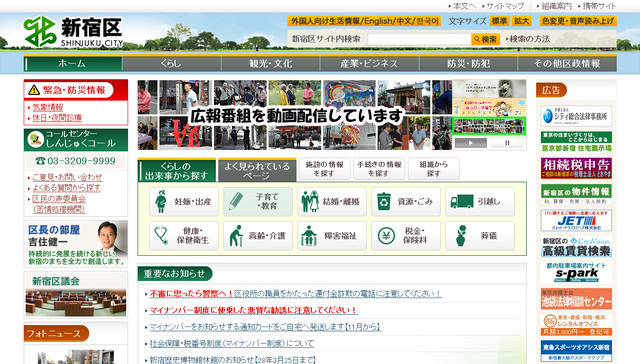Open マイナンバー悪質な勧誘 warning link
This screenshot has height=364, width=640.
pos(253,310)
